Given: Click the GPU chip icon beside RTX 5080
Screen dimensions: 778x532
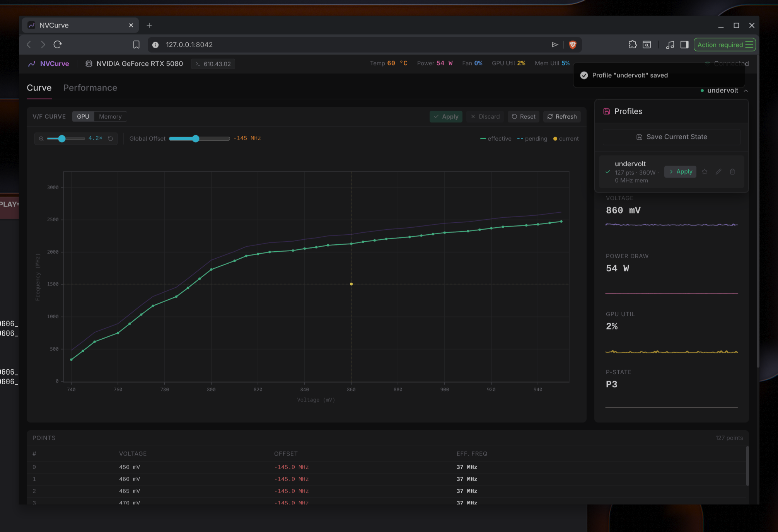Looking at the screenshot, I should [89, 64].
